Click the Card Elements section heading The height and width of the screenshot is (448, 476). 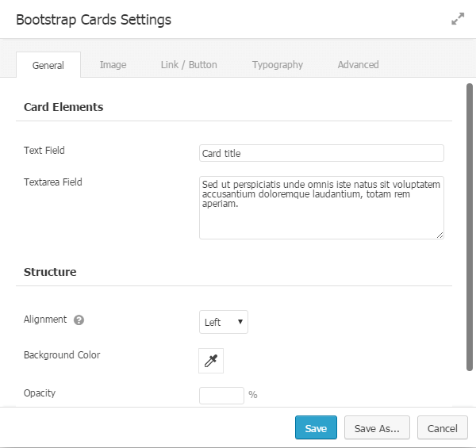(x=63, y=107)
